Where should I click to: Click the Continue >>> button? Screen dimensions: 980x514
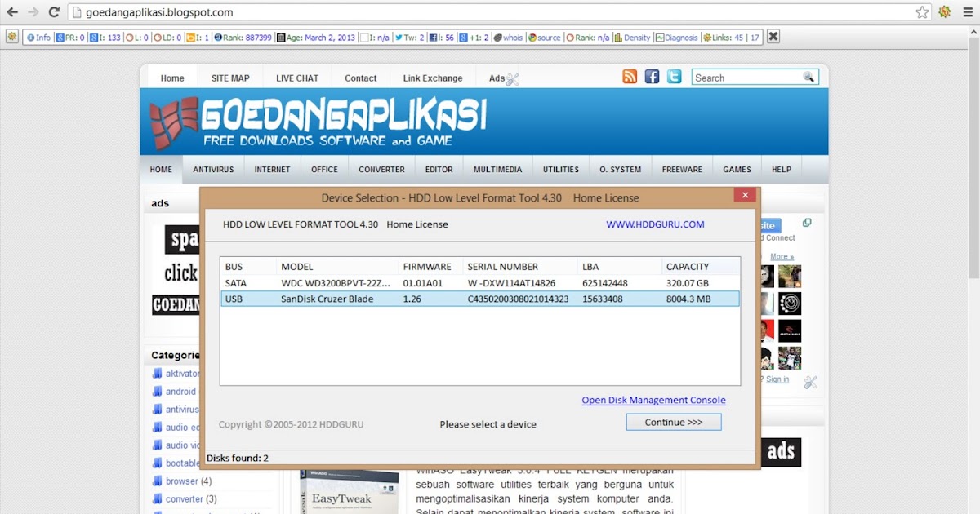tap(674, 422)
